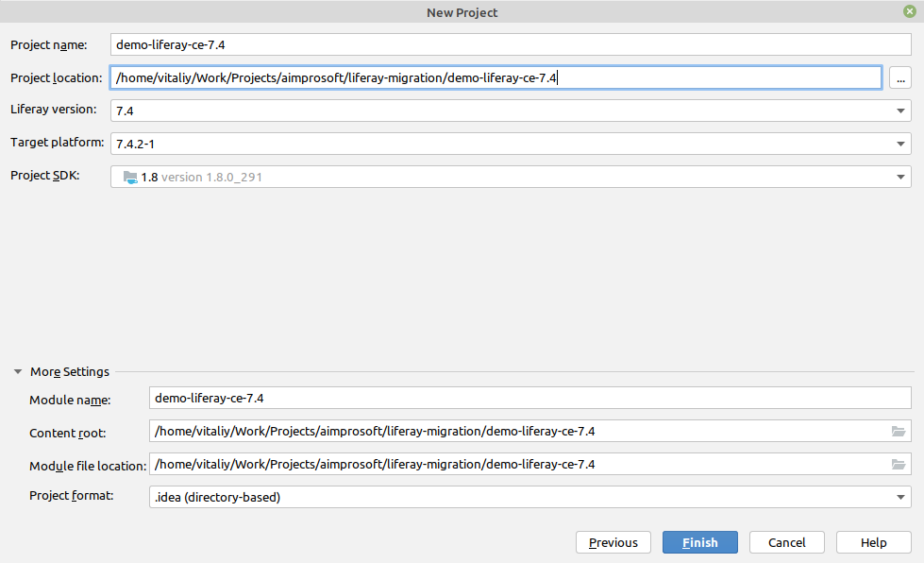Open folder browser for Module file location
This screenshot has height=563, width=924.
click(x=899, y=465)
